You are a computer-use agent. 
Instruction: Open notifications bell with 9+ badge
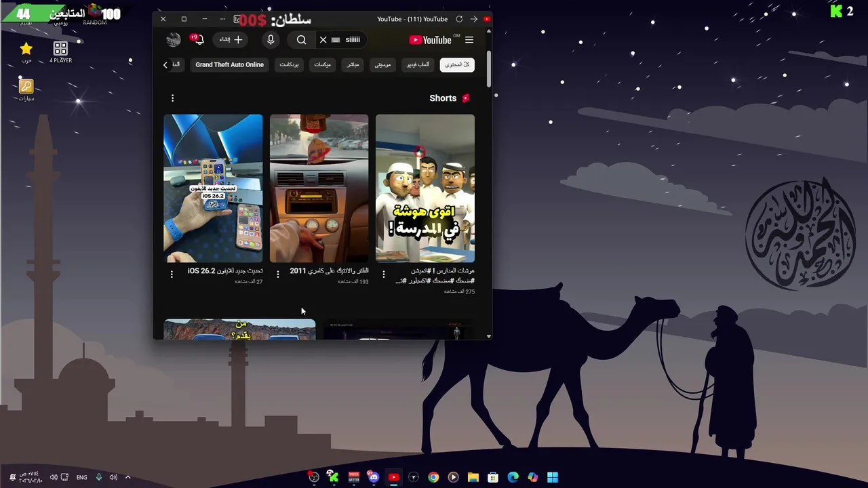click(x=197, y=40)
